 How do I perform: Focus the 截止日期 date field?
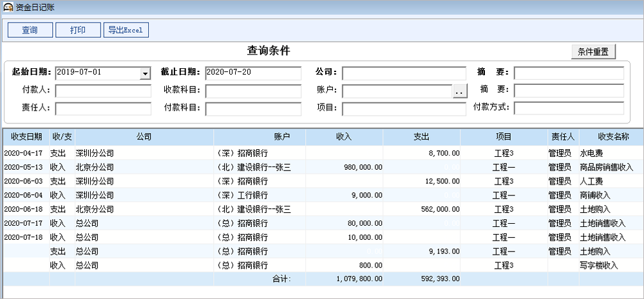point(252,73)
